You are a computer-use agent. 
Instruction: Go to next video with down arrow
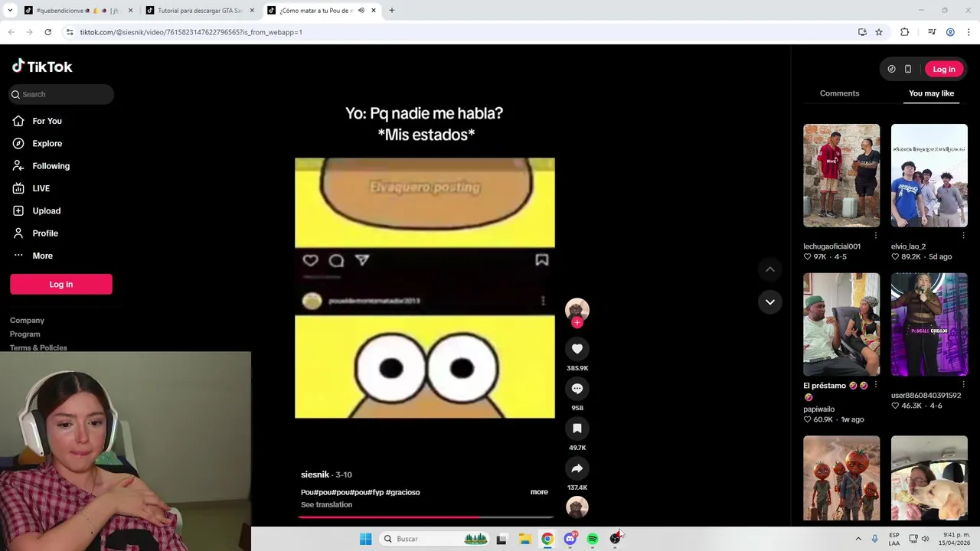point(770,302)
